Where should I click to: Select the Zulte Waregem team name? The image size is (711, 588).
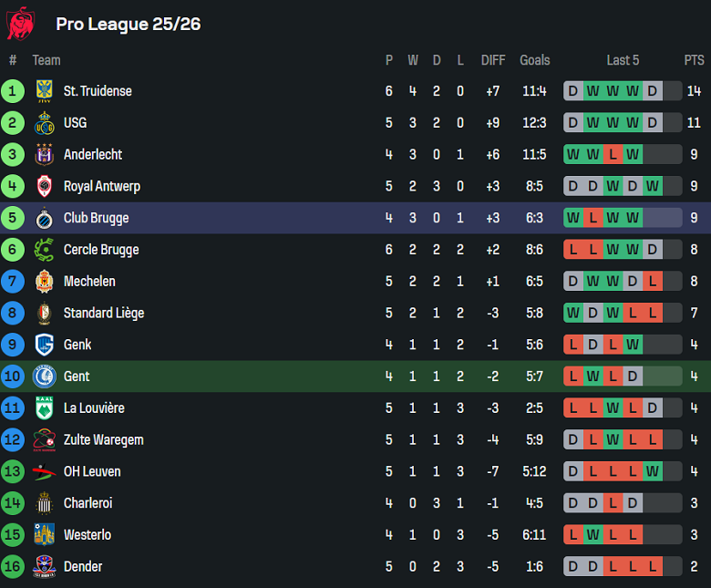point(103,440)
